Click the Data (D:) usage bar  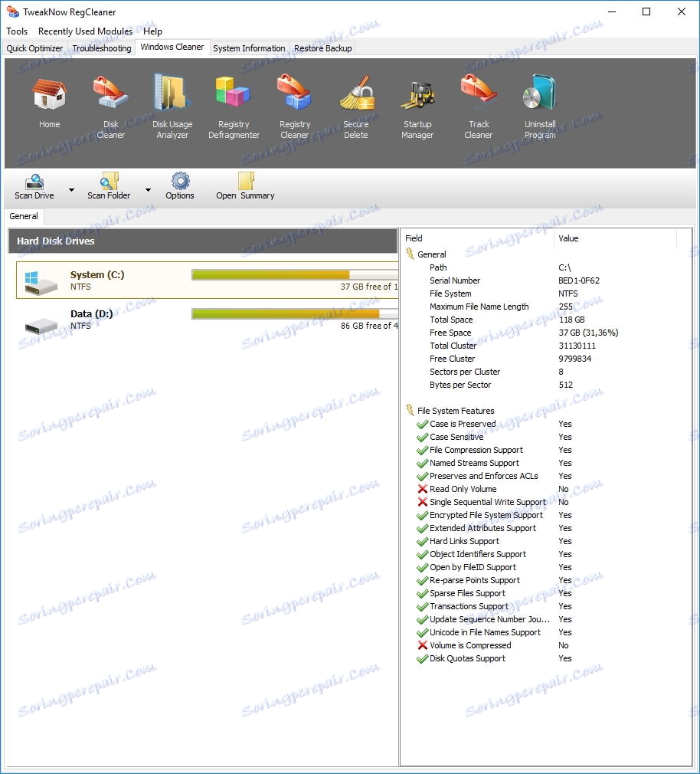[295, 313]
